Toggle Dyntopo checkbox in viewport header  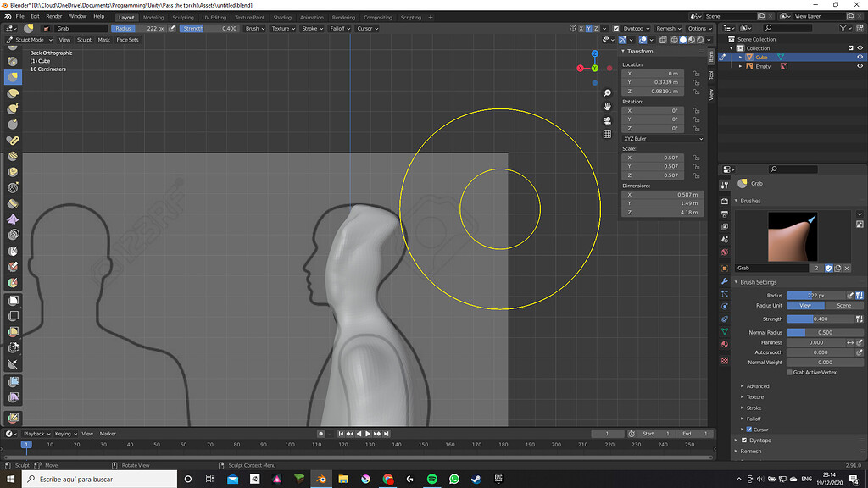tap(616, 28)
